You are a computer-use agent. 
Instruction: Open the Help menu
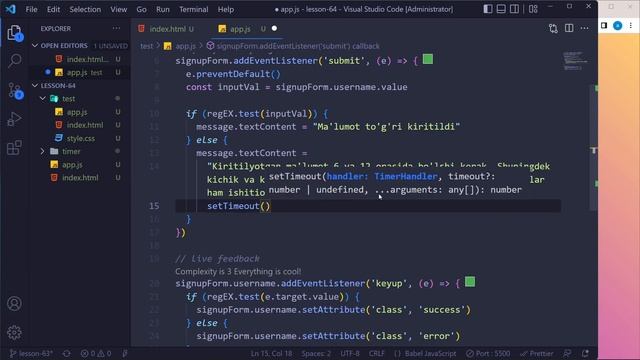tap(226, 9)
